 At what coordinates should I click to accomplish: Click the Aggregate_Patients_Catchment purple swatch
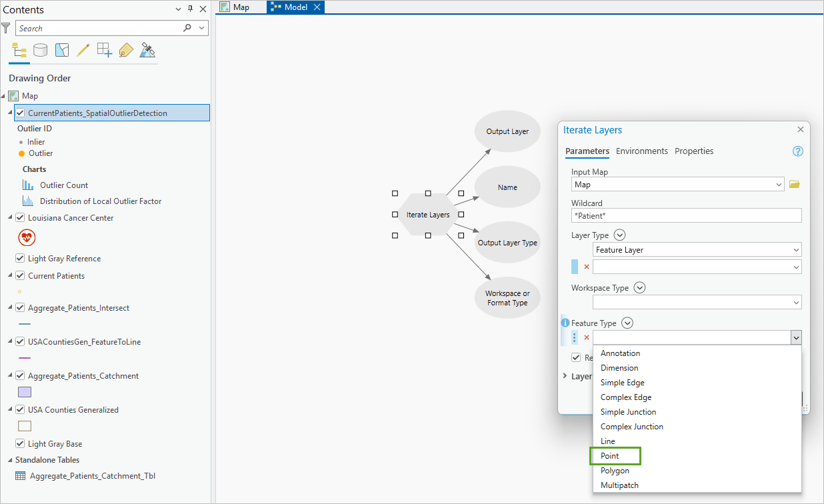coord(24,392)
